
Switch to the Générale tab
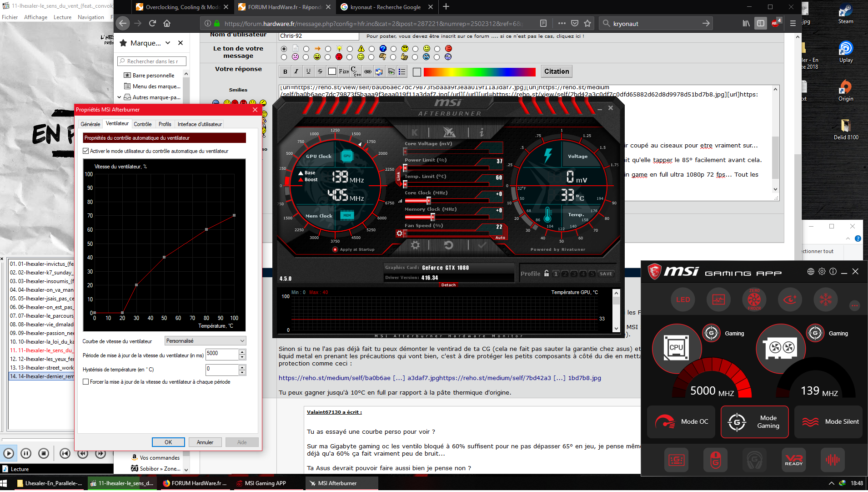click(x=90, y=124)
